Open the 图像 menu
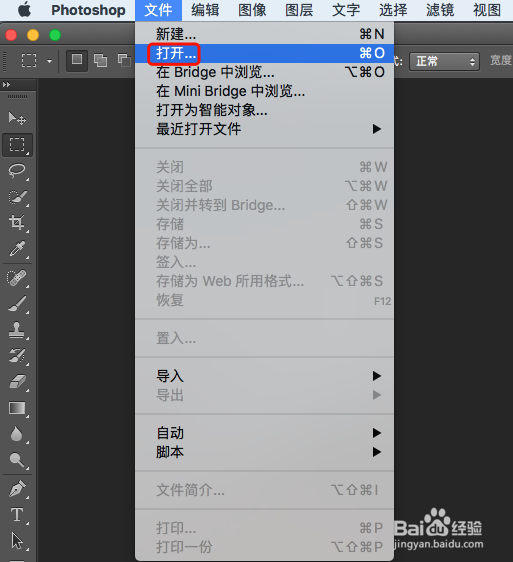The image size is (513, 562). coord(252,10)
